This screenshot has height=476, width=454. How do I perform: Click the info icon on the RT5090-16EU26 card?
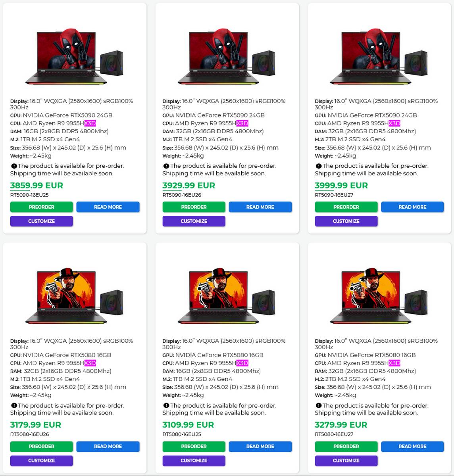(x=165, y=166)
